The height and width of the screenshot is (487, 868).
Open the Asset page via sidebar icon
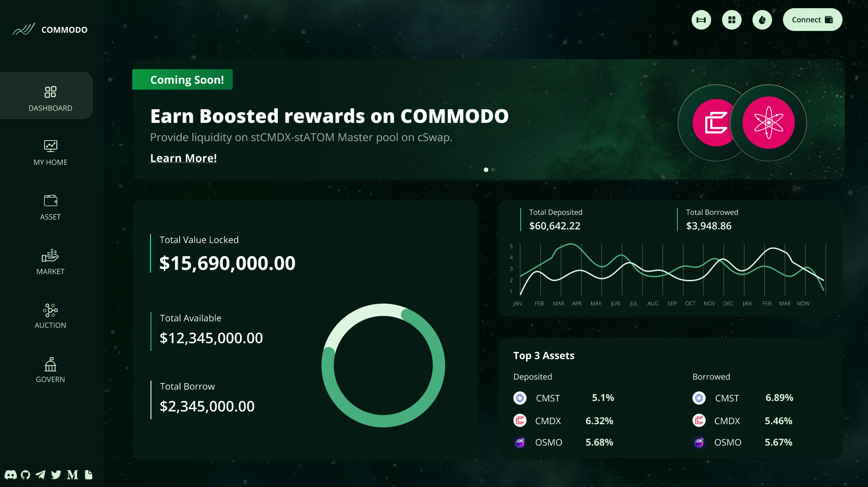point(50,207)
